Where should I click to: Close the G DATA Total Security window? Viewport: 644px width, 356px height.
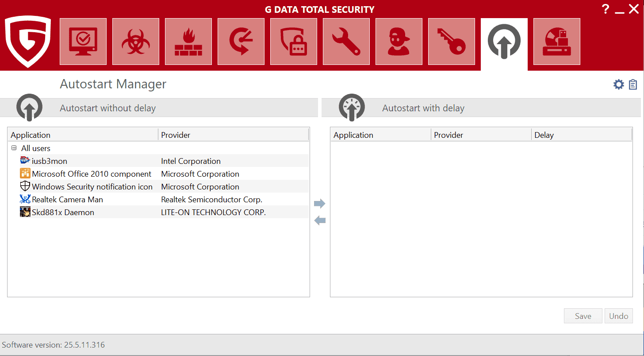pyautogui.click(x=634, y=8)
